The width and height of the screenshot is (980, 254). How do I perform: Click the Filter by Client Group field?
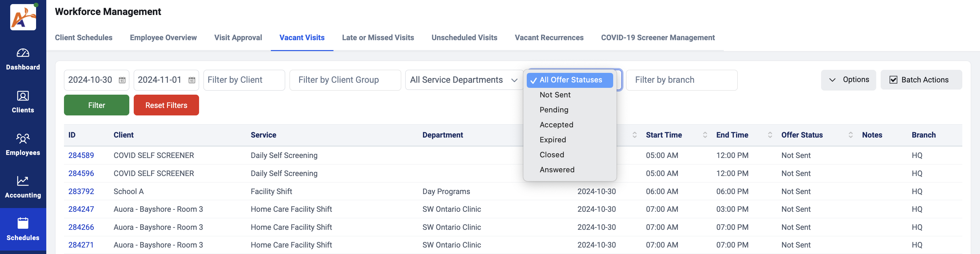pyautogui.click(x=345, y=80)
